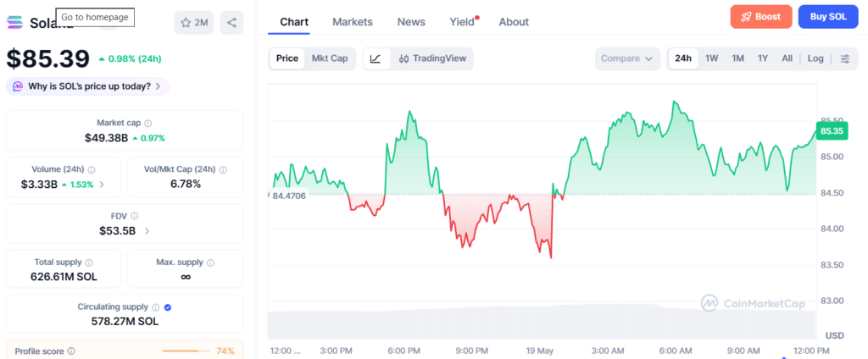
Task: Click the Buy SOL button
Action: (x=828, y=17)
